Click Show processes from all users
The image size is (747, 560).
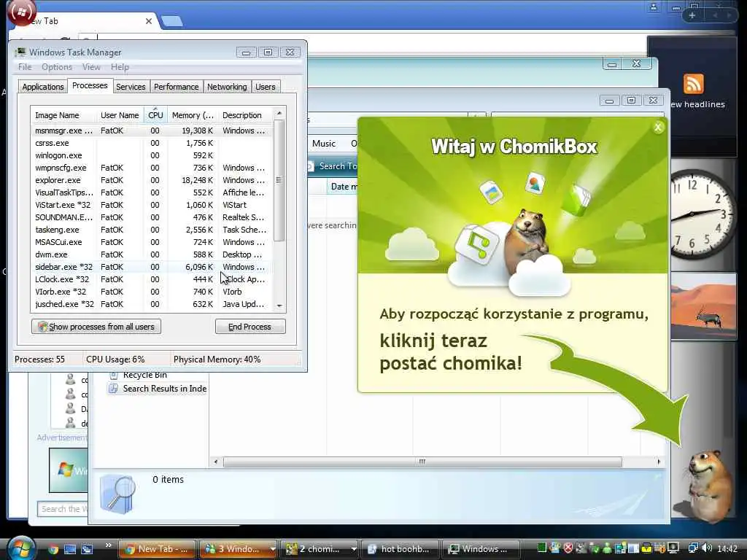click(96, 327)
